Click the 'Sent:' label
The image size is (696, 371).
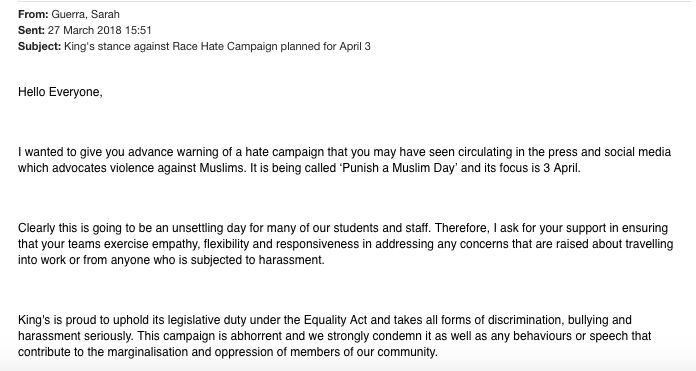32,30
